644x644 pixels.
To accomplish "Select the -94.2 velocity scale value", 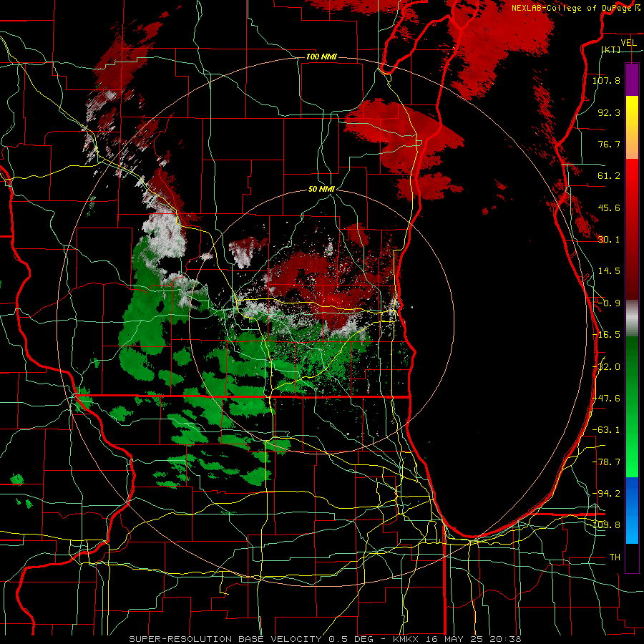I will tap(606, 494).
